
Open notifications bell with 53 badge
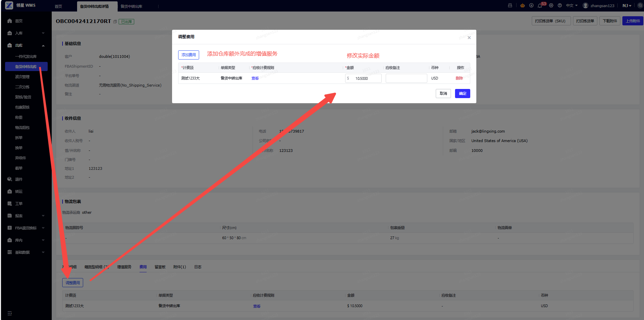tap(540, 5)
